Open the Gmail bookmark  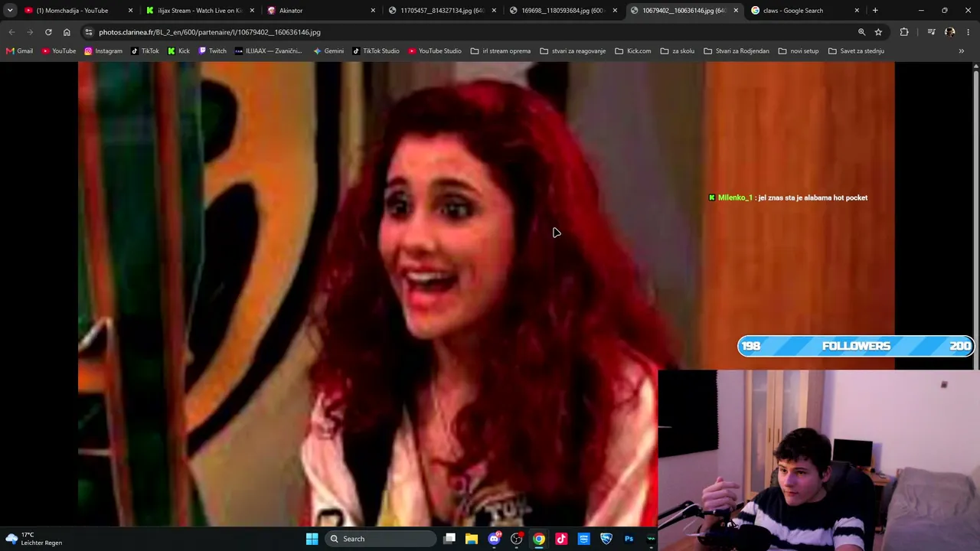coord(19,51)
